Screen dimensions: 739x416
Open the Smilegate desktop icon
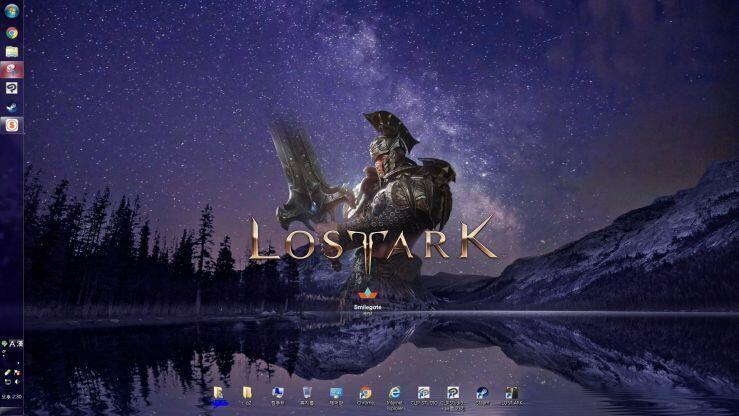point(368,300)
